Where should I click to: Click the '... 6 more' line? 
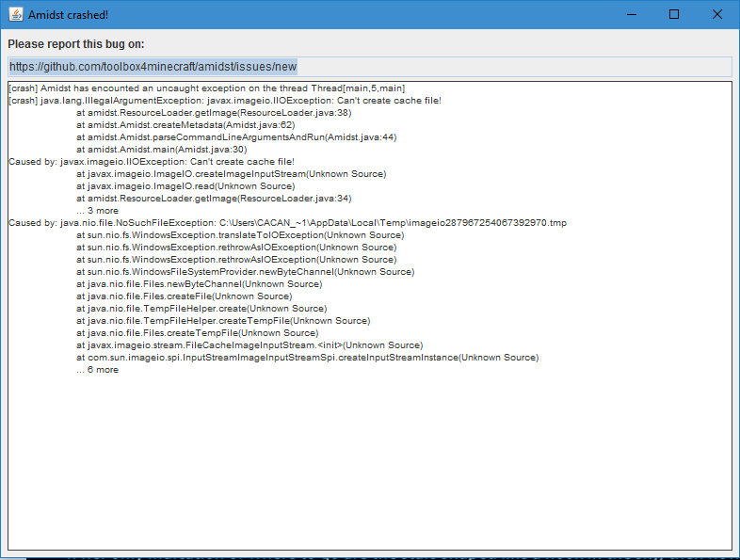(97, 370)
